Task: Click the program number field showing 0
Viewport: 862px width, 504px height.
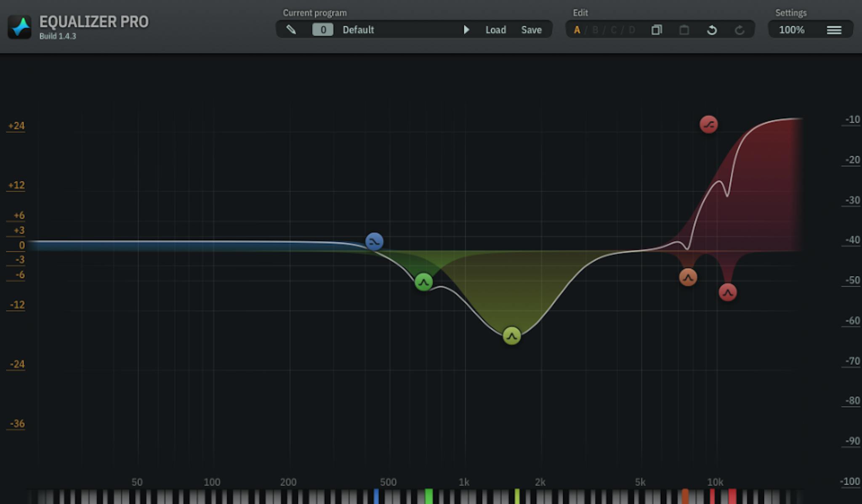Action: click(323, 30)
